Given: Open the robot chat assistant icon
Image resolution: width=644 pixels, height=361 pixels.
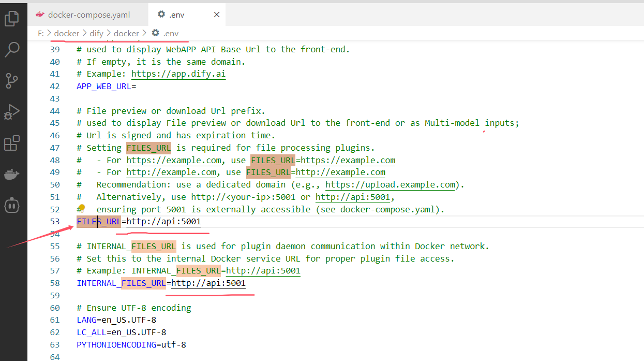Looking at the screenshot, I should coord(11,205).
